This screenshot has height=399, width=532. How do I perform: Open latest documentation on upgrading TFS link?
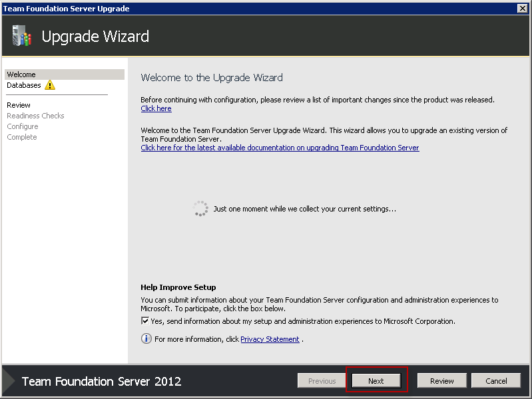click(280, 148)
